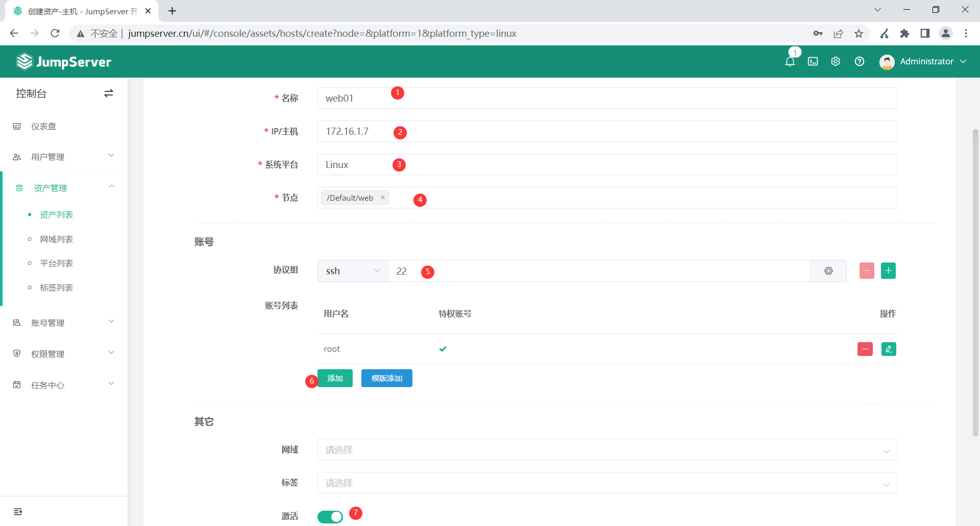Image resolution: width=980 pixels, height=526 pixels.
Task: Click the browser address bar URL
Action: pos(322,33)
